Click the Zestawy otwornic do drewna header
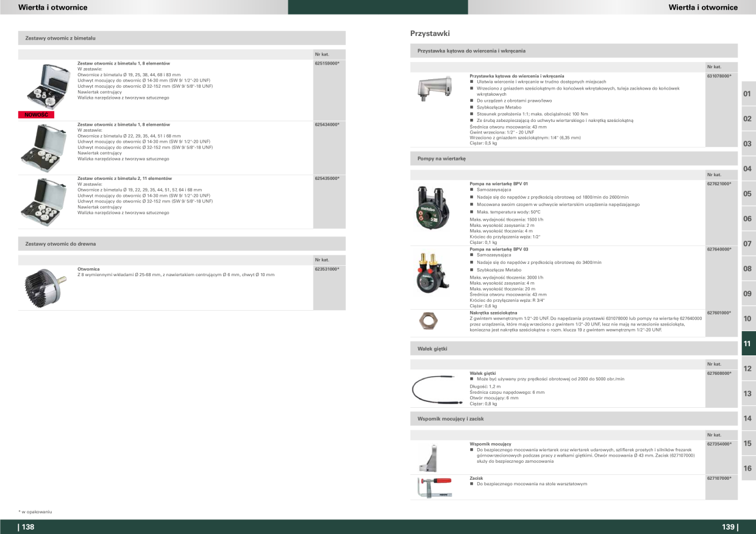The height and width of the screenshot is (534, 756). 182,244
